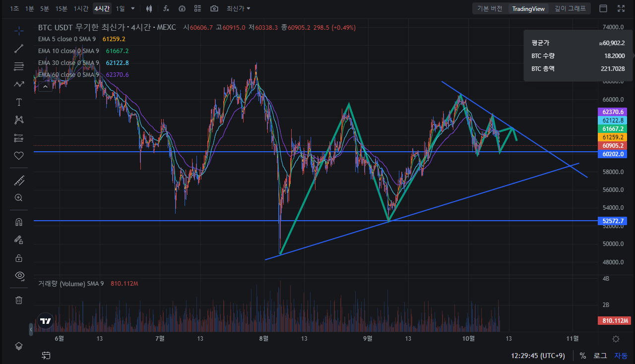Viewport: 635px width, 364px height.
Task: Select the XABCD pattern tool
Action: tap(19, 120)
